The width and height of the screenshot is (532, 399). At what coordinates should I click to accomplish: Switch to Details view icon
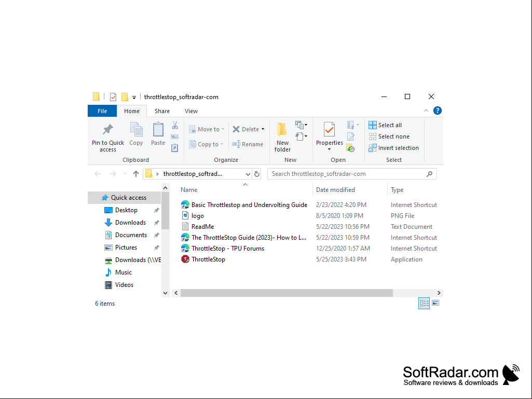click(x=424, y=303)
